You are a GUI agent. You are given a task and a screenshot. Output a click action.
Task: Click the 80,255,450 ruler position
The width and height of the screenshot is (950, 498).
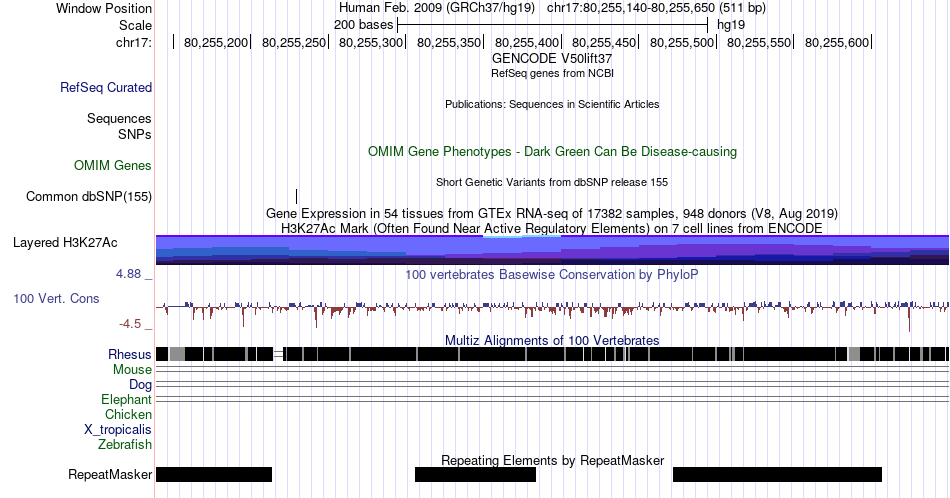click(x=604, y=42)
